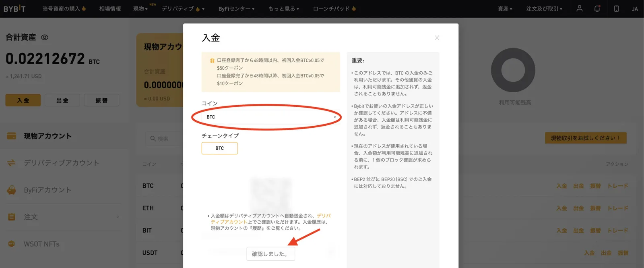Select WSOT NFTs in sidebar
Viewport: 644px width, 268px height.
click(41, 244)
